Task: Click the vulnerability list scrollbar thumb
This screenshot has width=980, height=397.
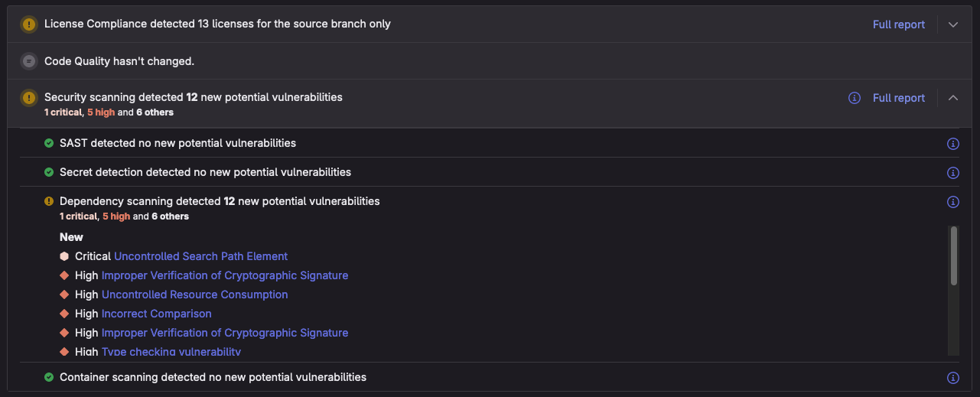Action: (953, 256)
